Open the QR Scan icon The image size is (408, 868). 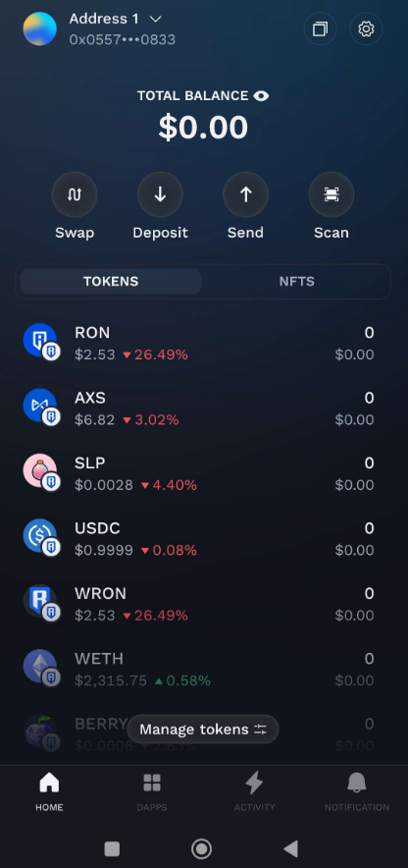331,194
